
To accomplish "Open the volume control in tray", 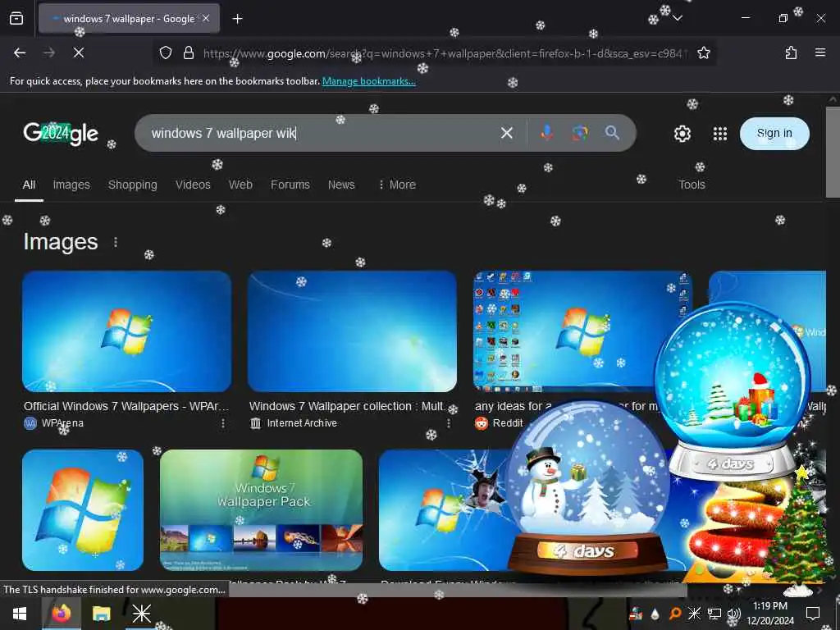I will coord(734,614).
